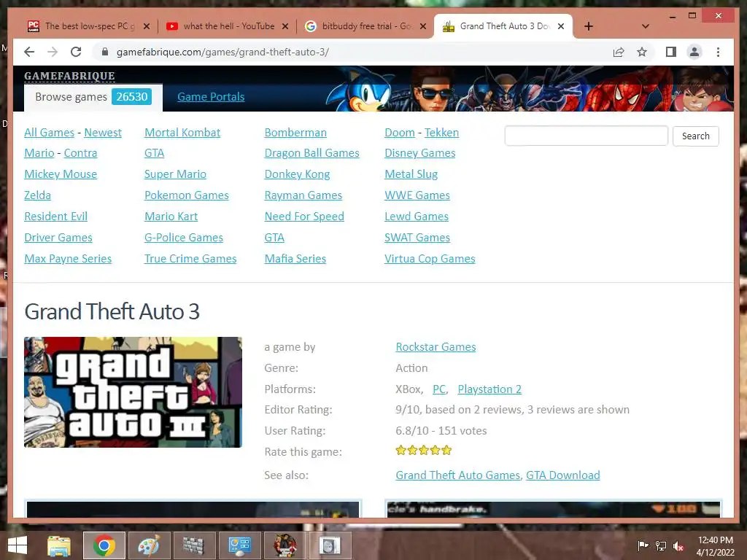The height and width of the screenshot is (560, 747).
Task: Open the Chrome side panel
Action: point(671,52)
